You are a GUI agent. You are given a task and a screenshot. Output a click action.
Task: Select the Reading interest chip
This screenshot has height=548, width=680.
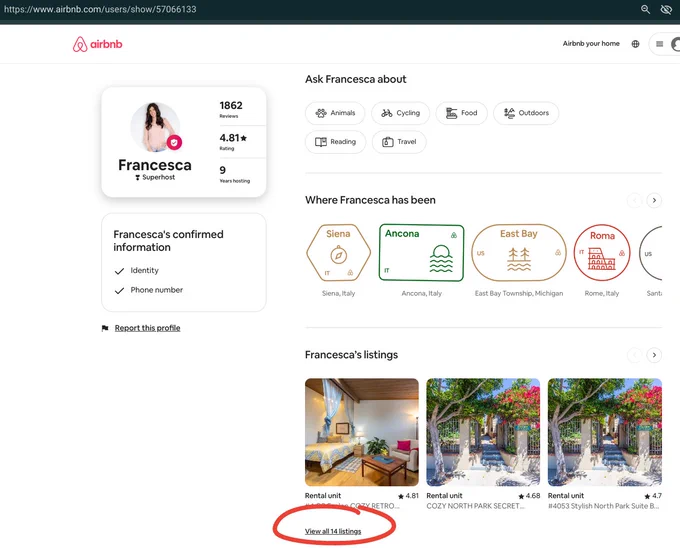tap(335, 142)
